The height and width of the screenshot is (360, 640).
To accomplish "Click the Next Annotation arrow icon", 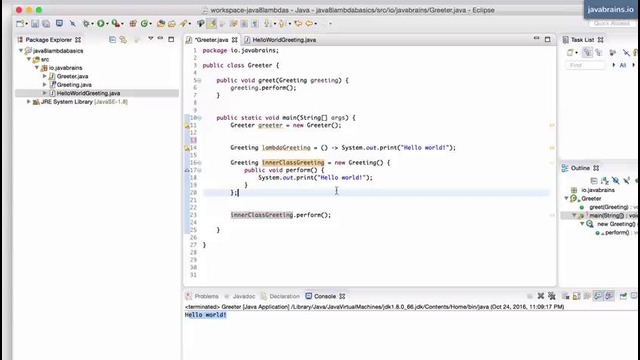I will pyautogui.click(x=267, y=24).
